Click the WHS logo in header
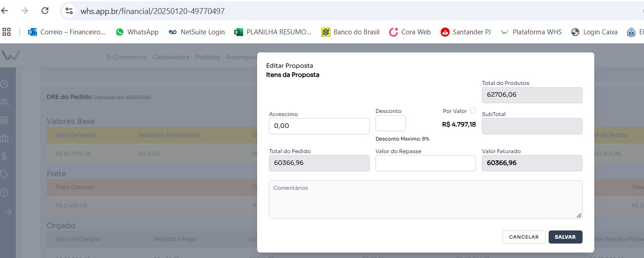 [10, 56]
